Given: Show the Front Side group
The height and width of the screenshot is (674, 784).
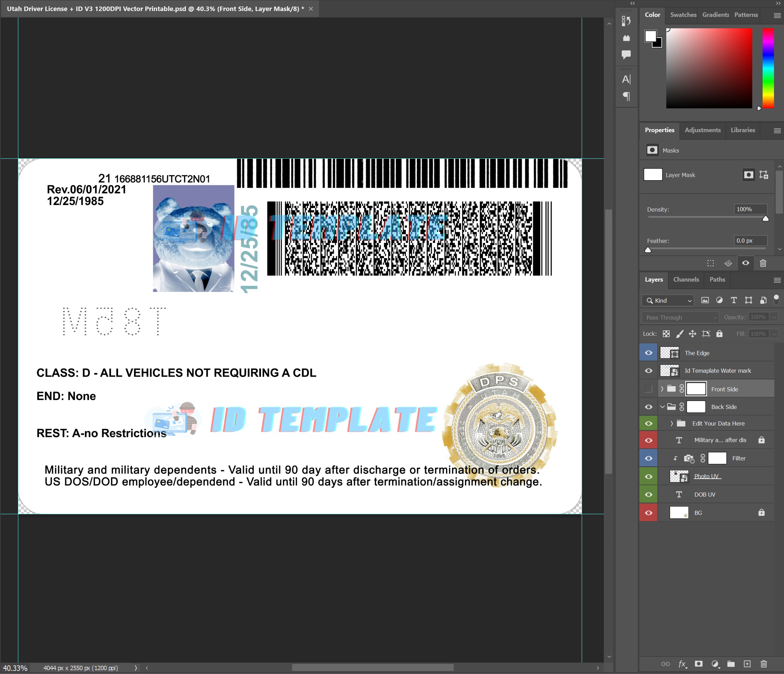Looking at the screenshot, I should [x=649, y=389].
